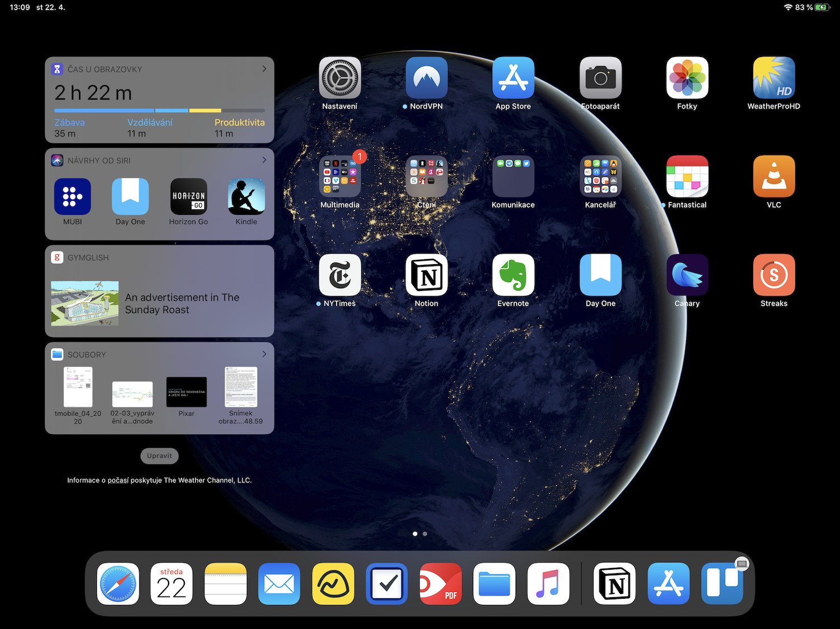Image resolution: width=840 pixels, height=629 pixels.
Task: Launch Basecamp from the dock
Action: click(333, 584)
